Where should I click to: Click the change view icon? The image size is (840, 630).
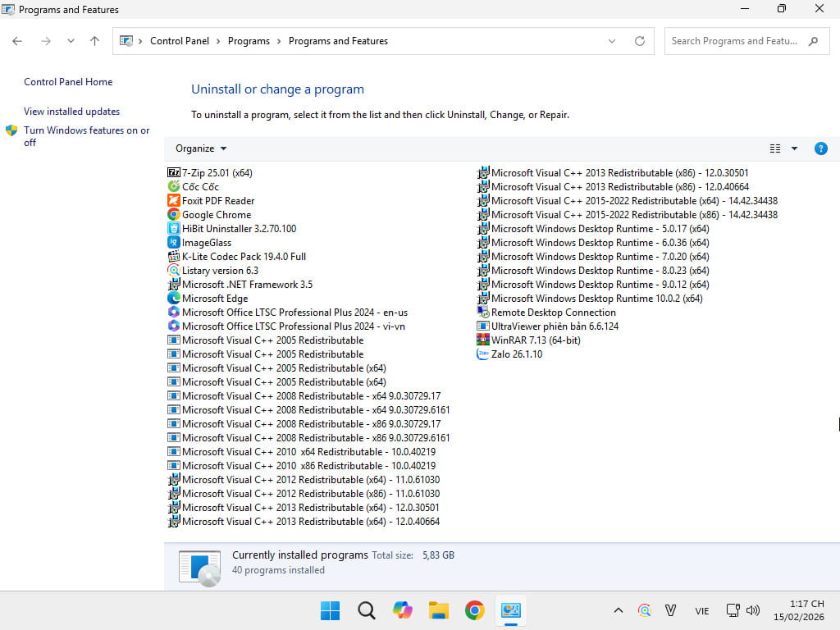coord(774,148)
